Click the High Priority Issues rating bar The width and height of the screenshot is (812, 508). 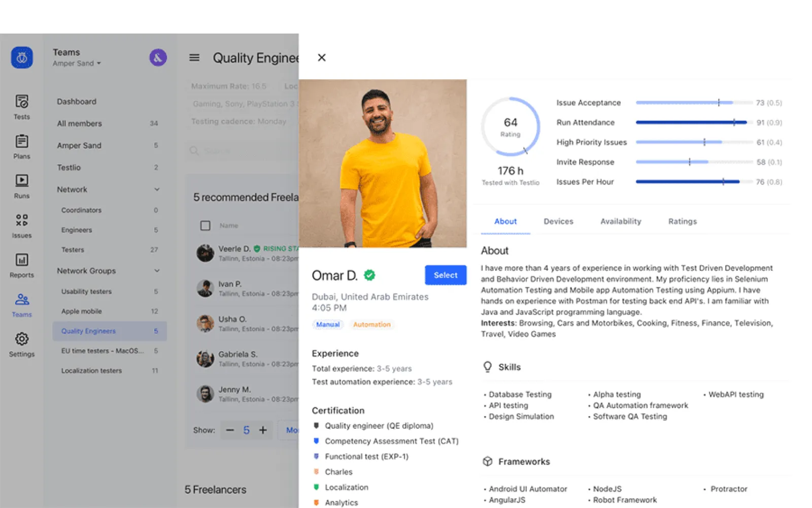tap(694, 142)
